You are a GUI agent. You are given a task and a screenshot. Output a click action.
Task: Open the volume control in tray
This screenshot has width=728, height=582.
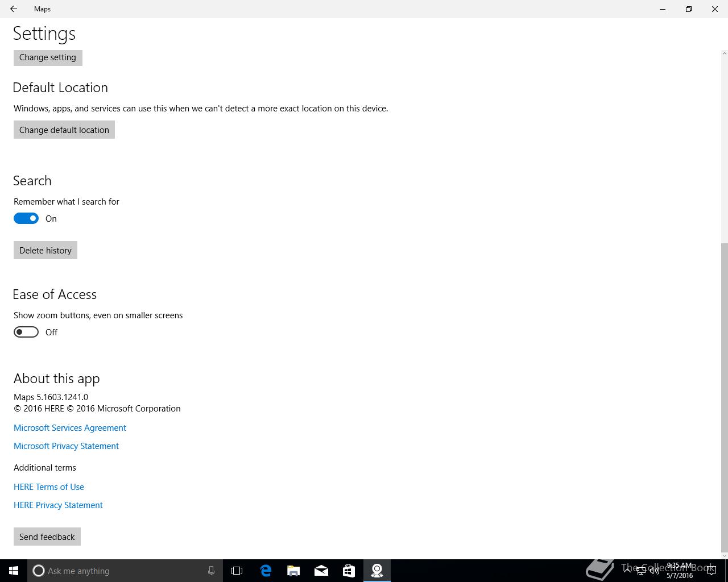coord(655,571)
